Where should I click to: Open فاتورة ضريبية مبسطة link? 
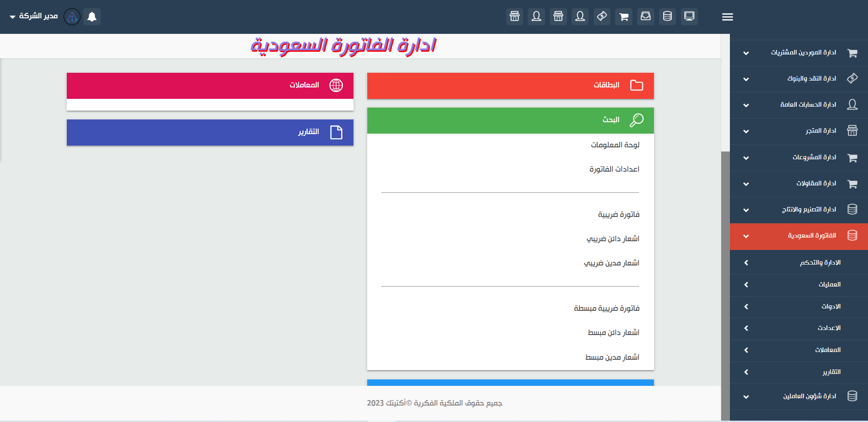[606, 308]
